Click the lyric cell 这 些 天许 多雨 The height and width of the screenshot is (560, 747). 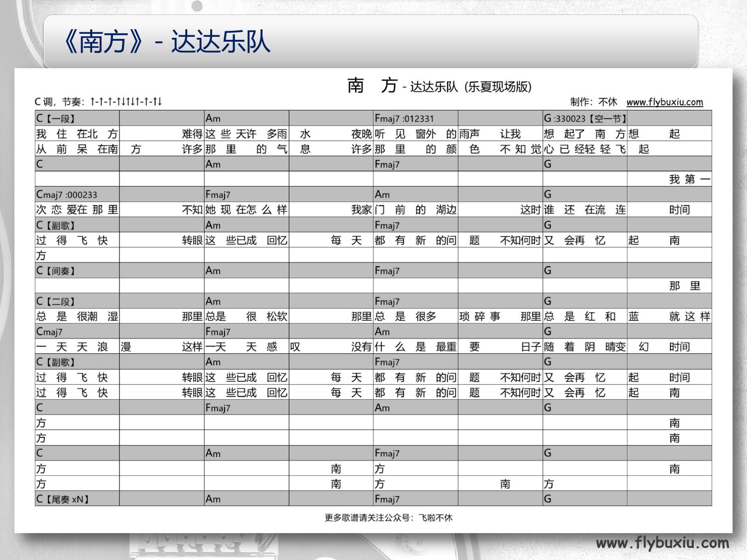pyautogui.click(x=247, y=134)
